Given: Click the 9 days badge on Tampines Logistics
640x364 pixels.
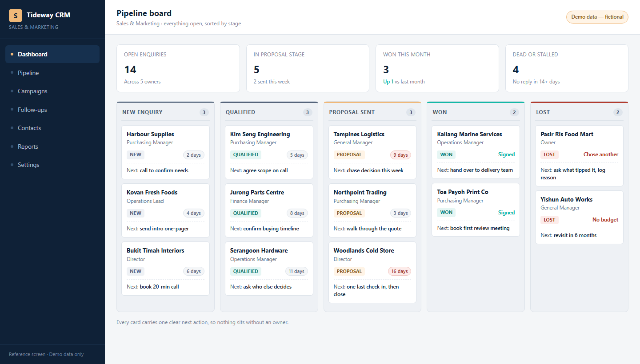Looking at the screenshot, I should tap(400, 155).
